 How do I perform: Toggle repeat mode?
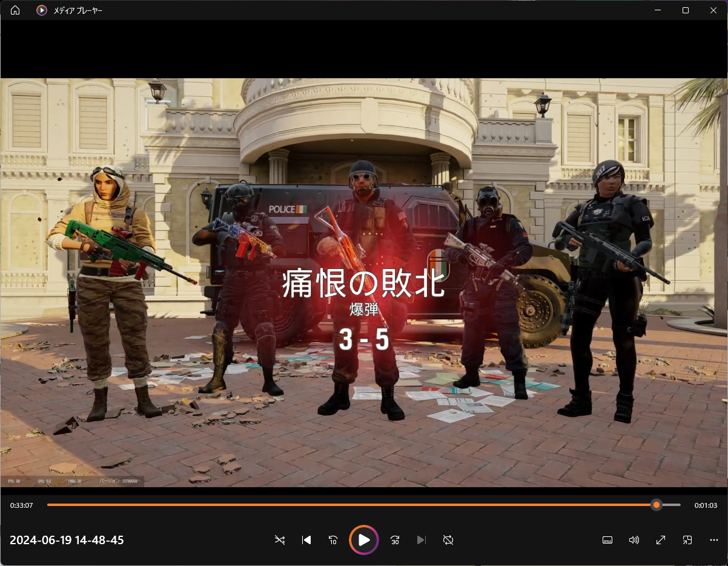(x=448, y=540)
